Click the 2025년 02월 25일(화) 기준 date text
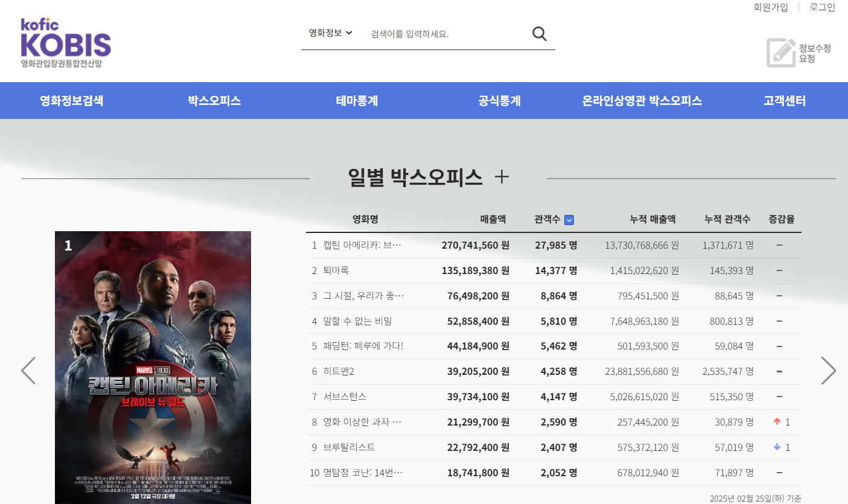This screenshot has width=848, height=504. (x=756, y=499)
